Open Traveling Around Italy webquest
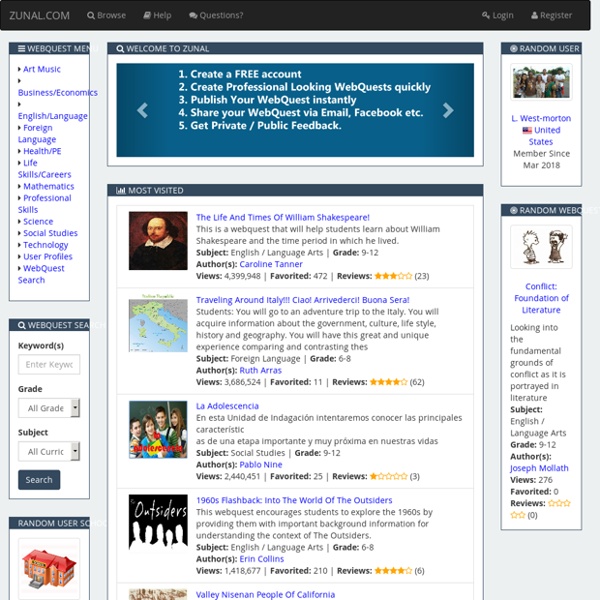 pyautogui.click(x=303, y=300)
